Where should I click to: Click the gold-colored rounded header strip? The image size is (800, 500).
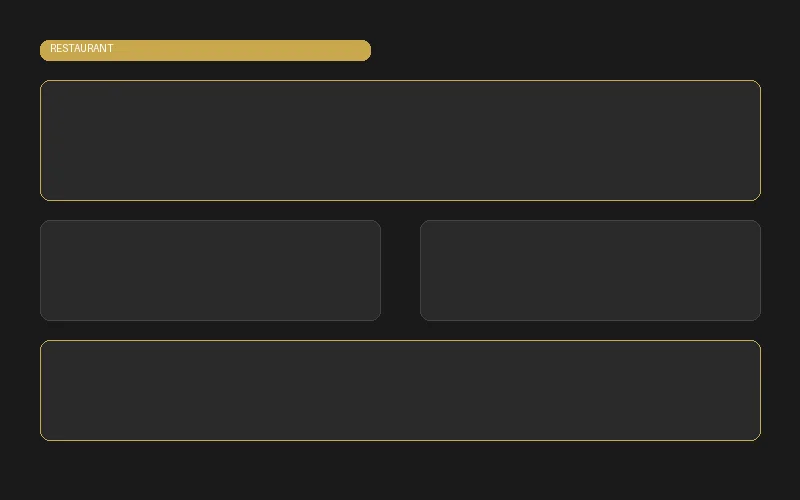point(205,51)
